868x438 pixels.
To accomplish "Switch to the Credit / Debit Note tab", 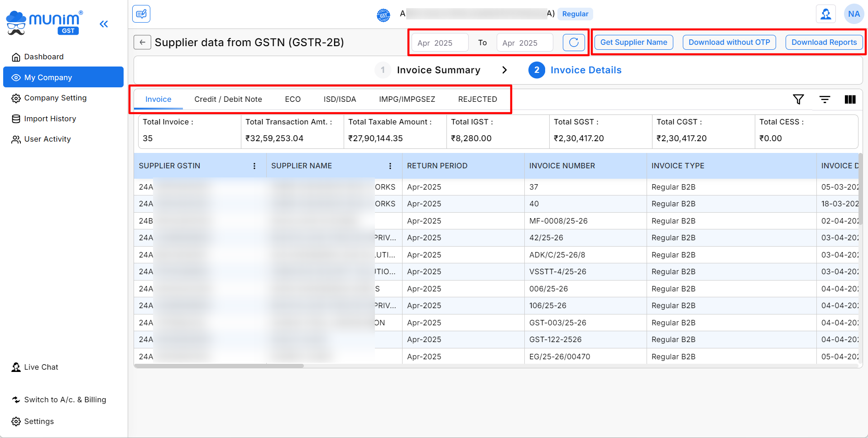I will 228,99.
